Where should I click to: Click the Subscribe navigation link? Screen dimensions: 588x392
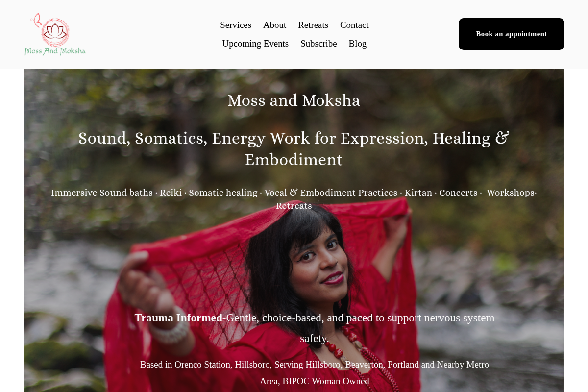coord(318,44)
